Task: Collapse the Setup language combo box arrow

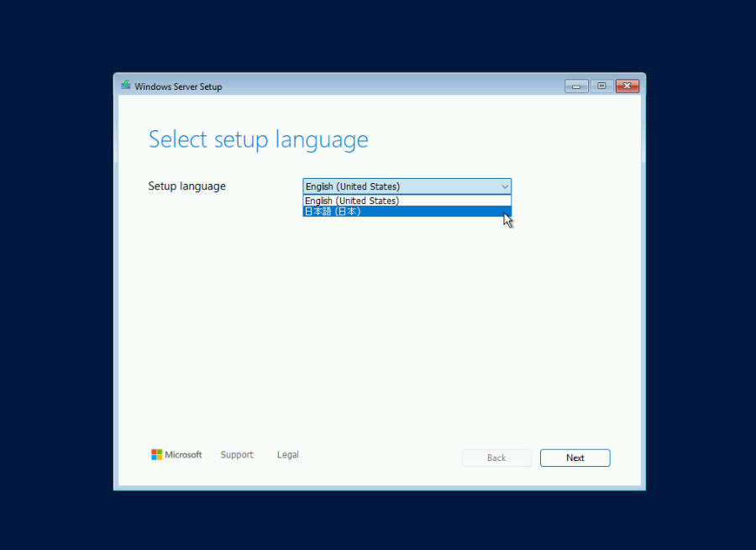Action: coord(504,186)
